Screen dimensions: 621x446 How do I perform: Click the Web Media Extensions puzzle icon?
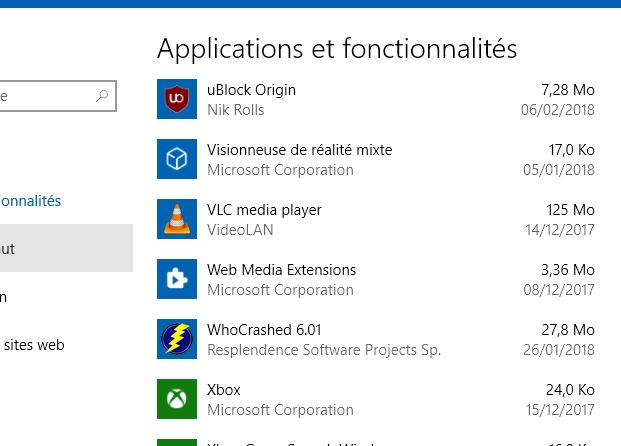click(x=177, y=279)
